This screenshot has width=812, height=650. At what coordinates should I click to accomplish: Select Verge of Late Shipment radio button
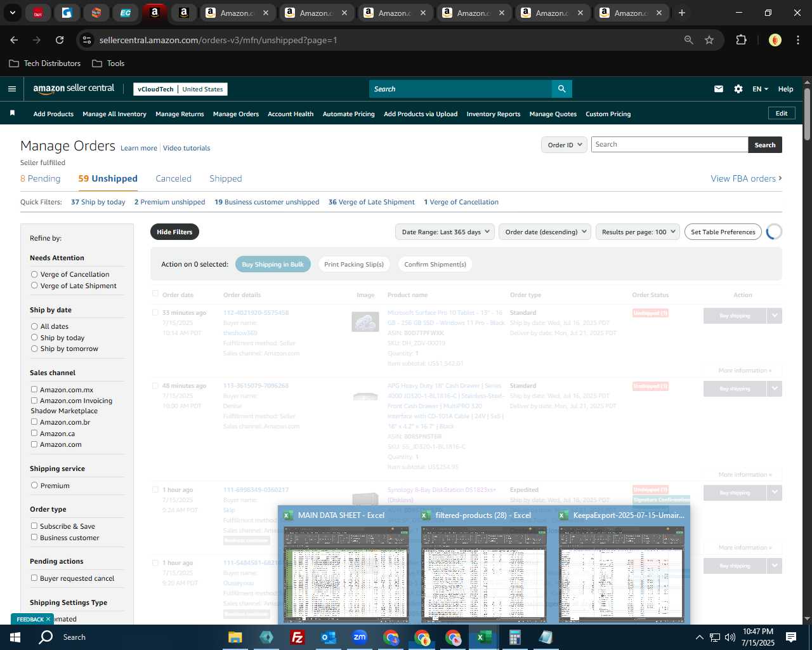[x=34, y=286]
